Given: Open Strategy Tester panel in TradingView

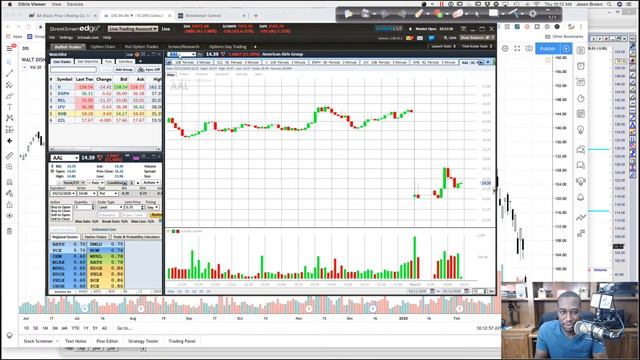Looking at the screenshot, I should coord(143,341).
